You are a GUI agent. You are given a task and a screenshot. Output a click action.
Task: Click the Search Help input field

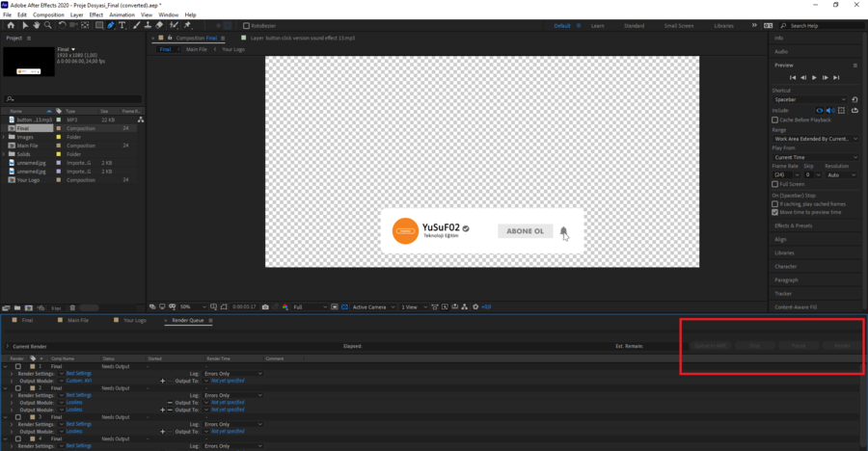(x=820, y=26)
